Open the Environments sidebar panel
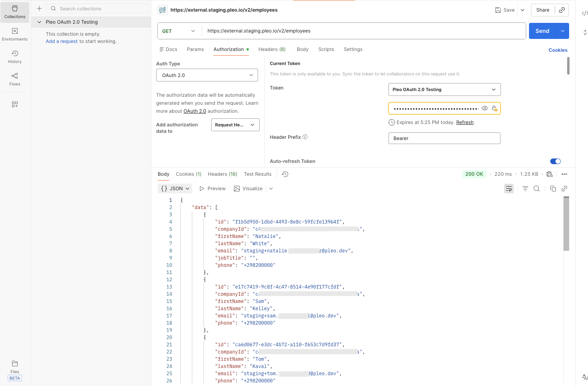588x386 pixels. click(14, 35)
